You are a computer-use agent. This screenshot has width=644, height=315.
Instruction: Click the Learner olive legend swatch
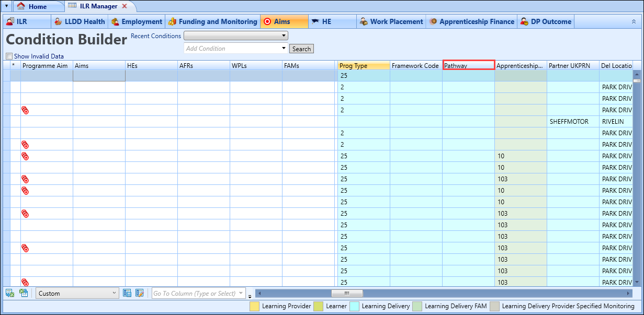point(318,306)
